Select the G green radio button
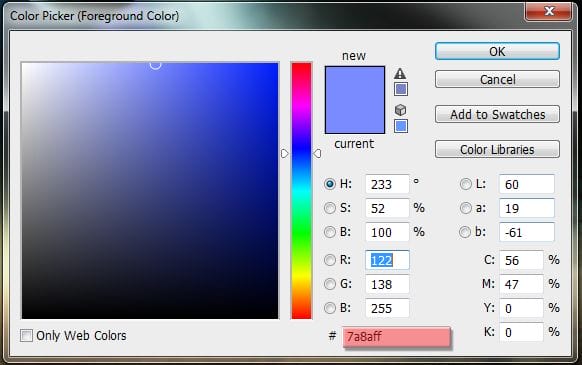Image resolution: width=582 pixels, height=365 pixels. (x=330, y=284)
